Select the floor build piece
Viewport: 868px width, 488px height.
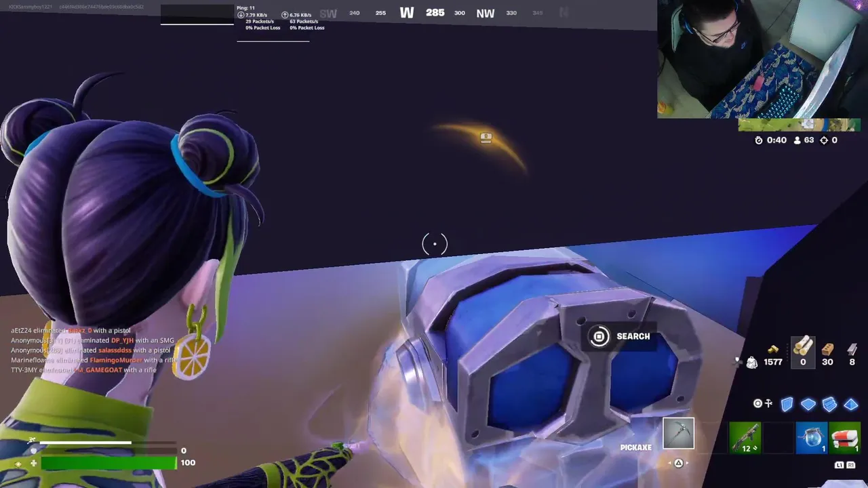(x=808, y=405)
